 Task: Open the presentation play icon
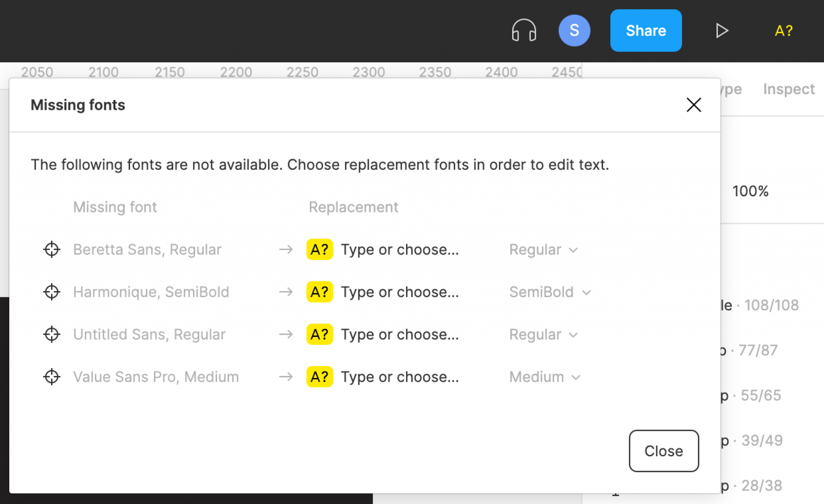click(722, 30)
